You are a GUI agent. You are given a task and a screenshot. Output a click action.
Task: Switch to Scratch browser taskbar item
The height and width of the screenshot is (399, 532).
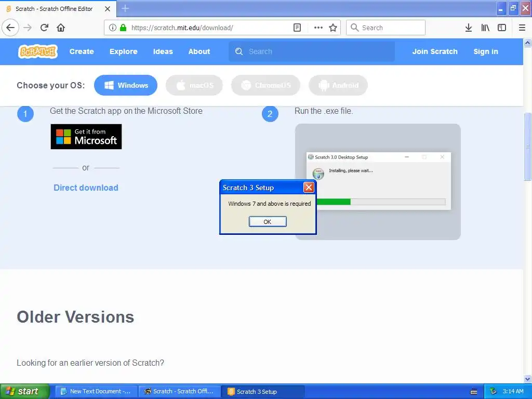click(x=180, y=392)
